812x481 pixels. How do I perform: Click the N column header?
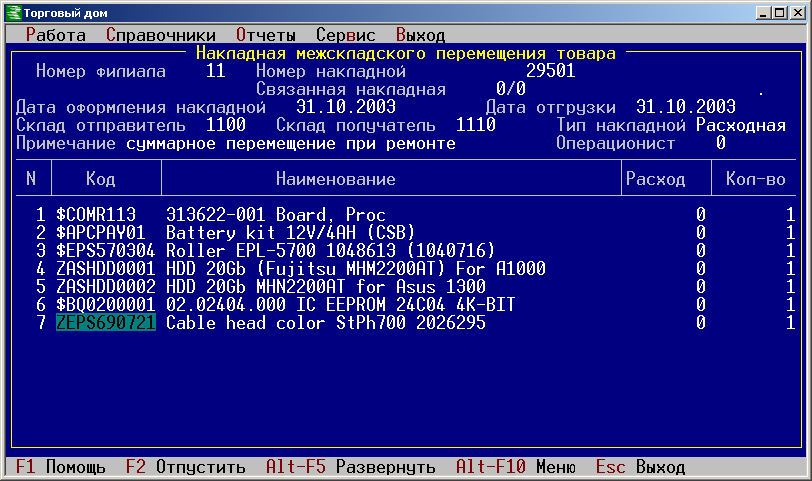click(31, 179)
